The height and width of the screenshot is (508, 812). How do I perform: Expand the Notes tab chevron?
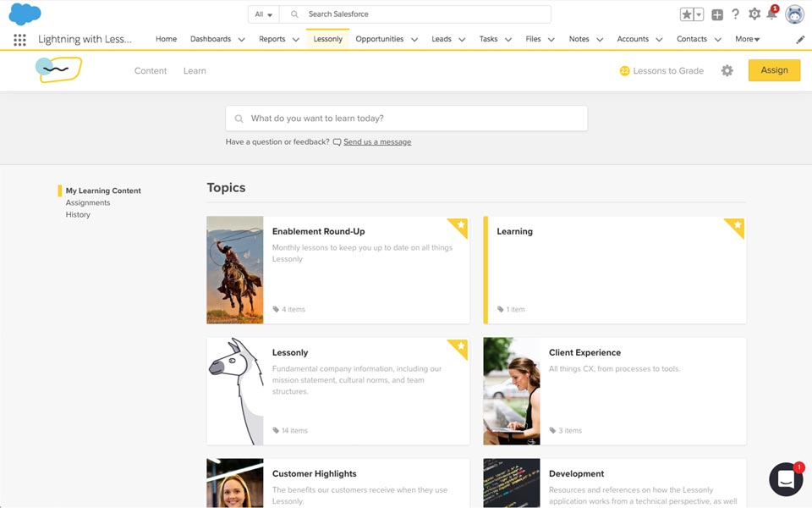600,40
